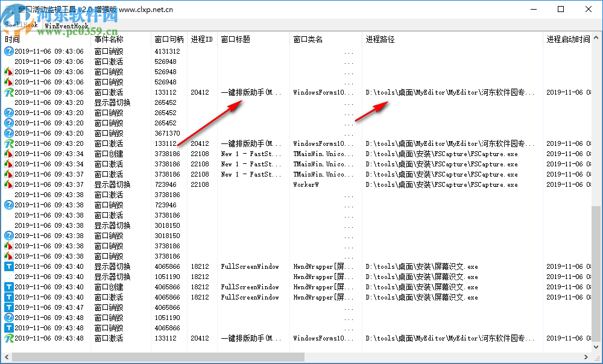The image size is (603, 364).
Task: Switch to the ShellHook tab
Action: point(21,25)
